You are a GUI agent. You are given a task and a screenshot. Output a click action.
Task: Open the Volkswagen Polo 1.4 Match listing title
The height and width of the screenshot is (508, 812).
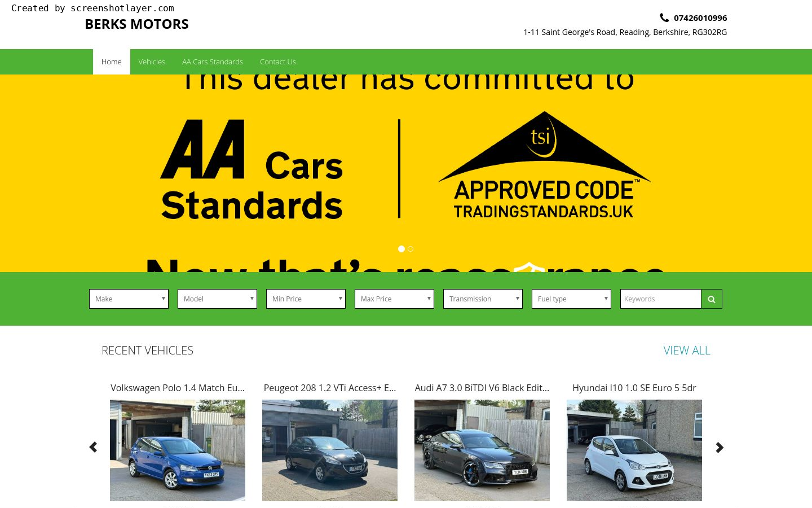pyautogui.click(x=178, y=388)
